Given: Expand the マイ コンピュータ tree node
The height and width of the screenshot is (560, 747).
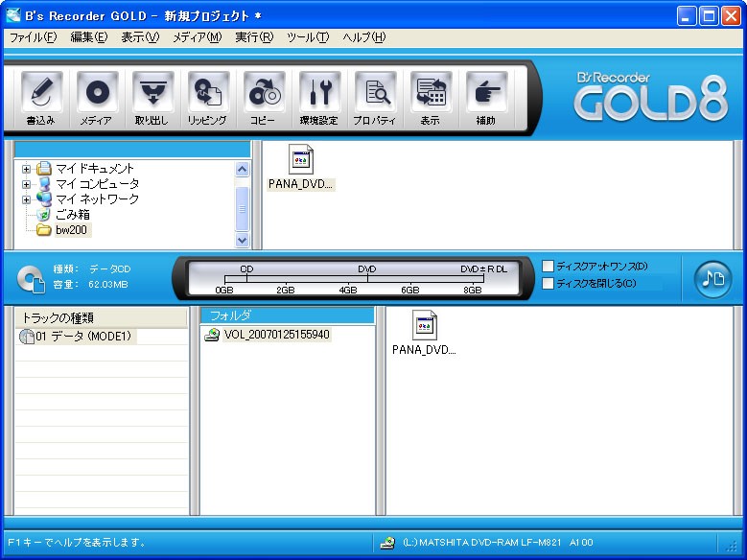Looking at the screenshot, I should coord(27,184).
